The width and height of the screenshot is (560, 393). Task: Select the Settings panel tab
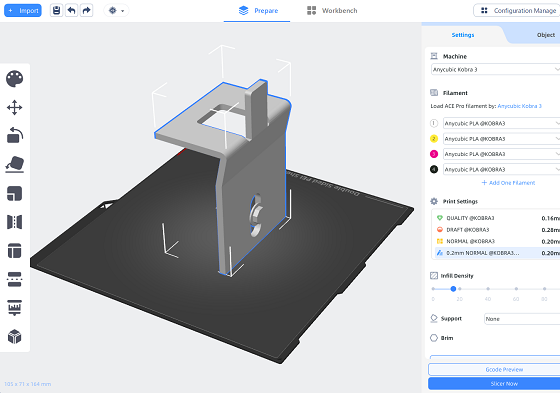(x=463, y=35)
